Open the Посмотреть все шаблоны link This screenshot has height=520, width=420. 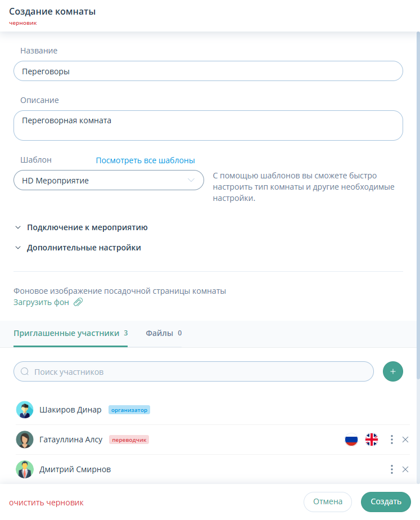[x=145, y=160]
